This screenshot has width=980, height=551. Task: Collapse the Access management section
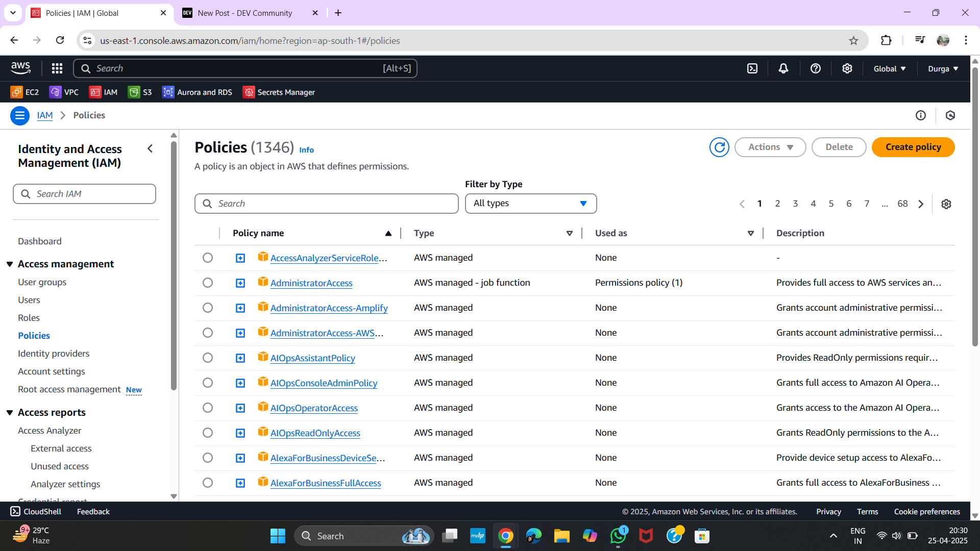(x=10, y=264)
